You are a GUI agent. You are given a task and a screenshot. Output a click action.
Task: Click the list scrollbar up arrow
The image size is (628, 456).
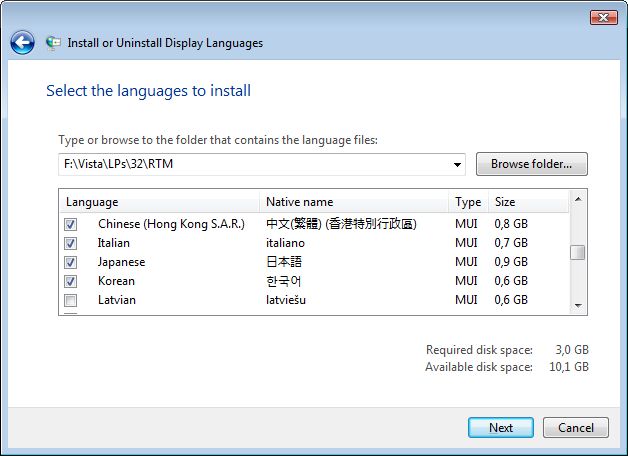[578, 199]
